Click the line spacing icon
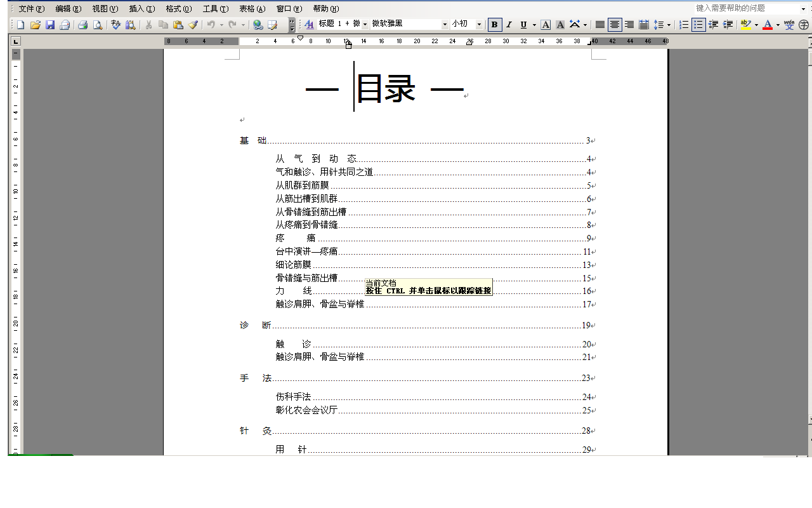This screenshot has width=812, height=508. 658,25
